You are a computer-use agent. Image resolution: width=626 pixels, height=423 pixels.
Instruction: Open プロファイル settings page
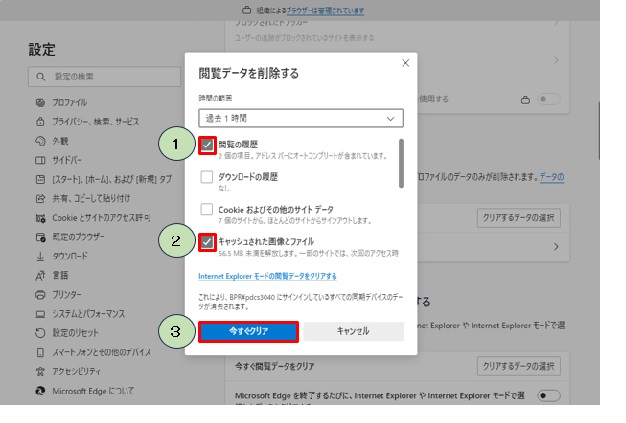[x=69, y=103]
